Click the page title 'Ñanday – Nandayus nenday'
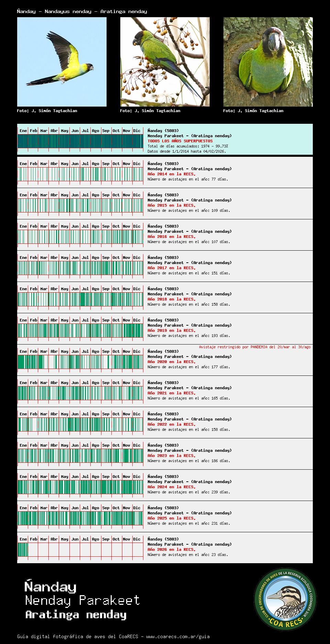Viewport: 330px width, 644px height. 82,11
